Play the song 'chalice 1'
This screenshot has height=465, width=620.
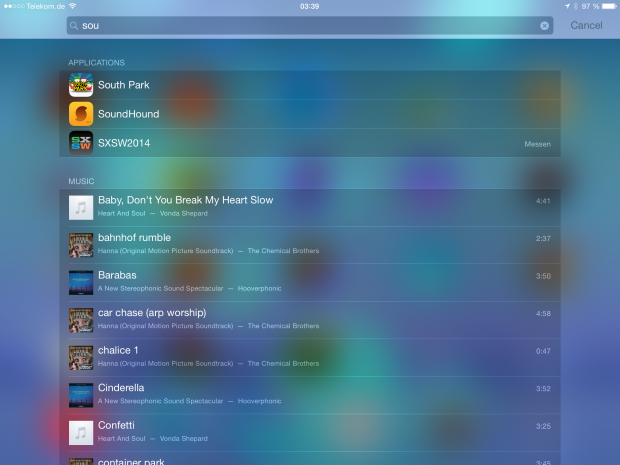click(x=310, y=358)
